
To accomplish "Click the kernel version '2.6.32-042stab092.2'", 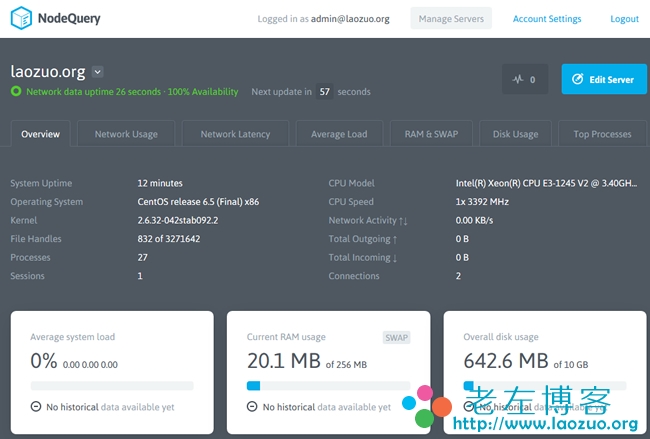I will pyautogui.click(x=178, y=220).
